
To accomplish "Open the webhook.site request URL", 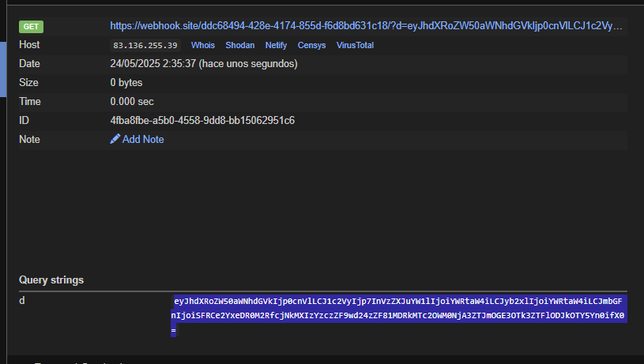I will 367,26.
